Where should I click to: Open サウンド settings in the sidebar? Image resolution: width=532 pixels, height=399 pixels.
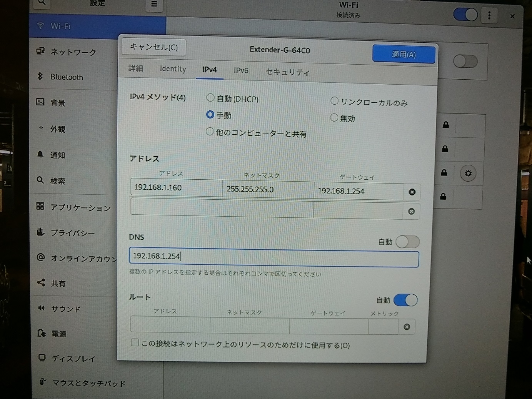pyautogui.click(x=73, y=309)
